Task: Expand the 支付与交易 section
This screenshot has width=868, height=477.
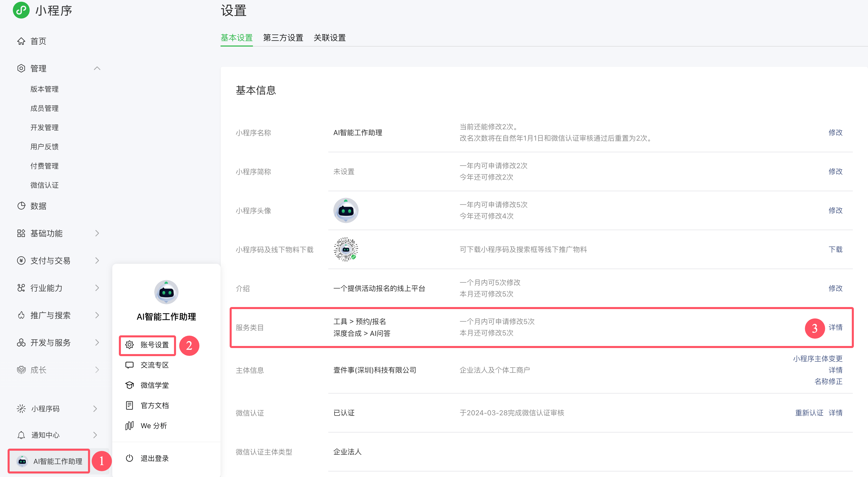Action: pos(97,261)
